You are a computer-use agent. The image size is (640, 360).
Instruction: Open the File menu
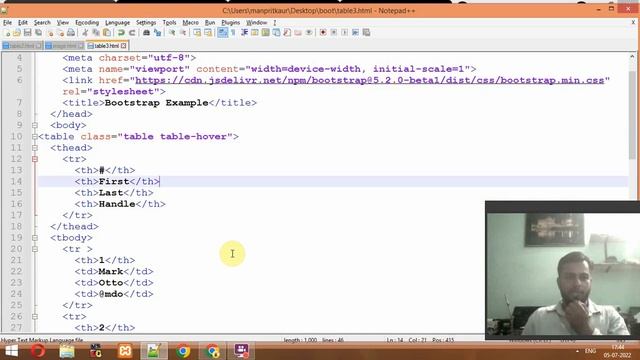click(7, 22)
